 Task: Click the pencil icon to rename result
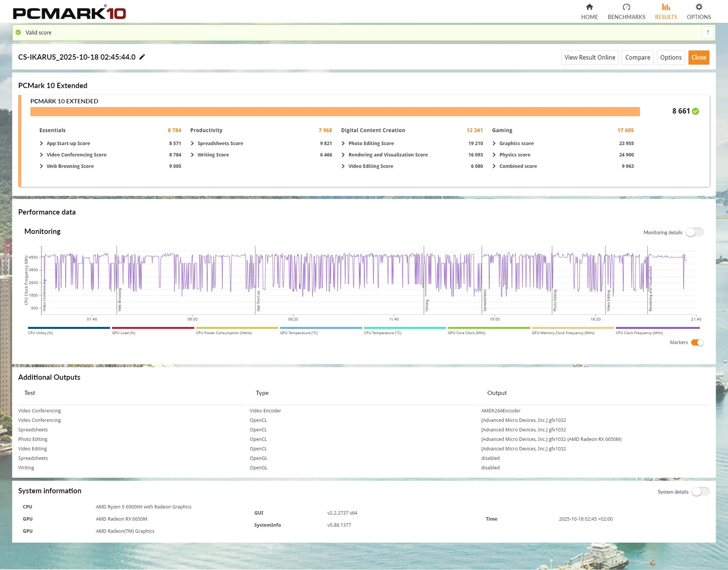[142, 57]
